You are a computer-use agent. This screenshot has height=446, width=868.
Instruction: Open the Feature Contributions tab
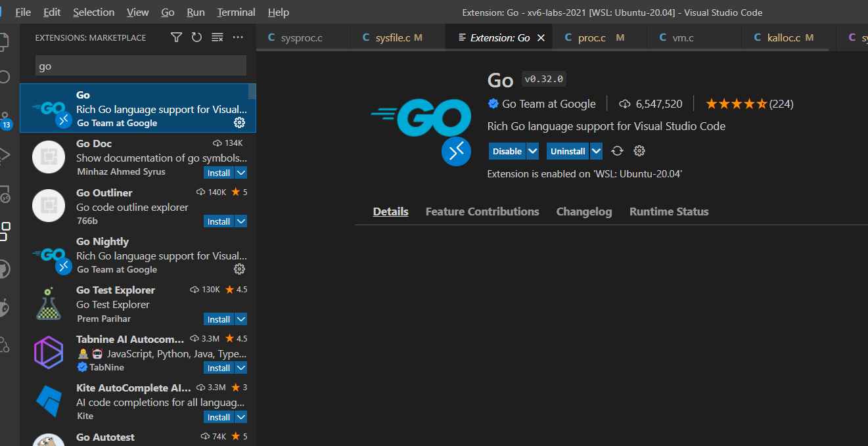click(x=482, y=212)
